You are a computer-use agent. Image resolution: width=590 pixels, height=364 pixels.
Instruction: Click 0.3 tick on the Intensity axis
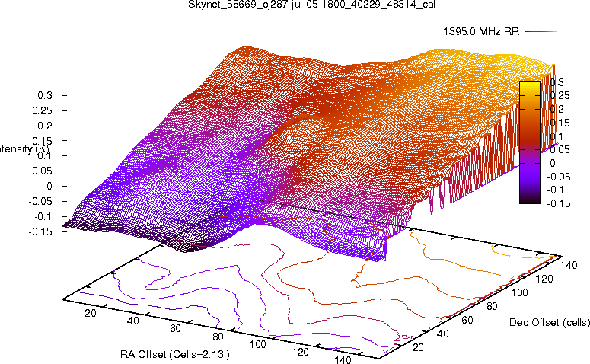point(45,96)
